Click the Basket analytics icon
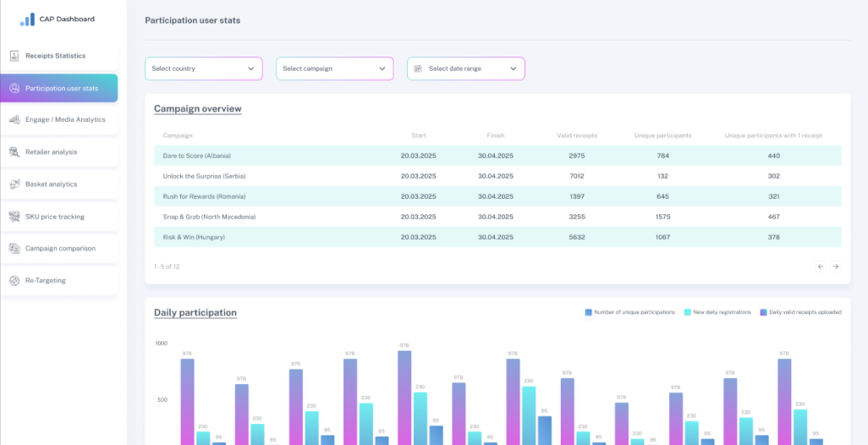The image size is (868, 445). pyautogui.click(x=14, y=184)
